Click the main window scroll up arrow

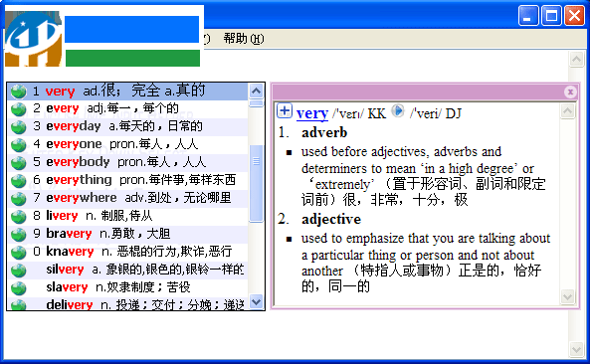coord(576,59)
